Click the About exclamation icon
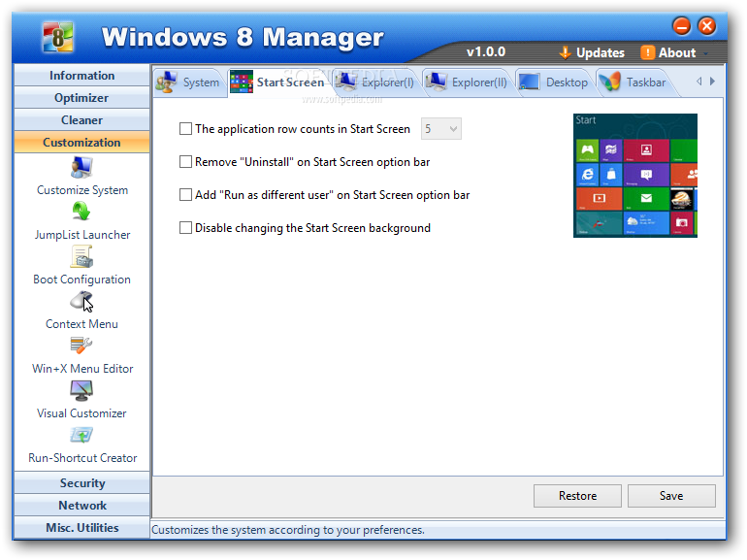The image size is (747, 560). (x=647, y=52)
